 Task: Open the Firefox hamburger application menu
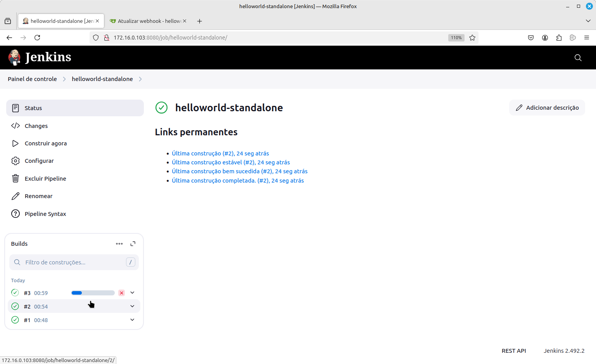point(587,38)
